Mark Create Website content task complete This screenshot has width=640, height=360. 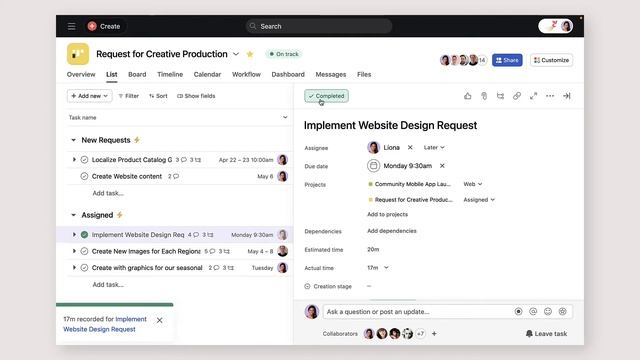(84, 176)
